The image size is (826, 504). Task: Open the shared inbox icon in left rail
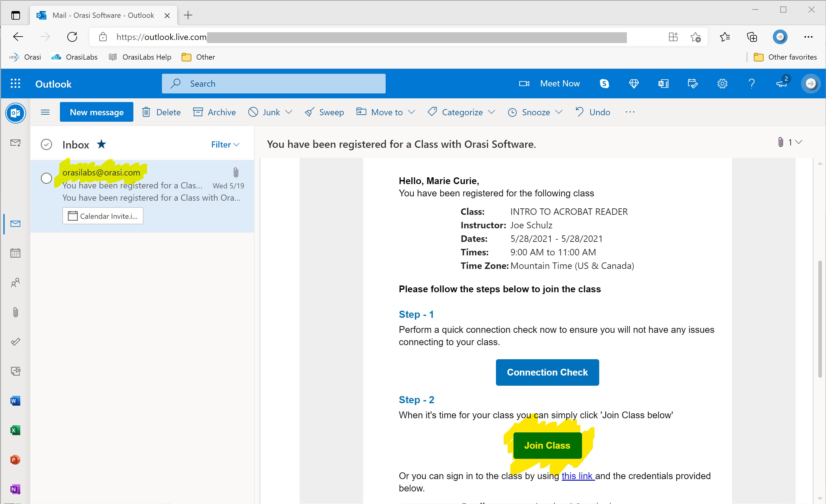click(15, 371)
